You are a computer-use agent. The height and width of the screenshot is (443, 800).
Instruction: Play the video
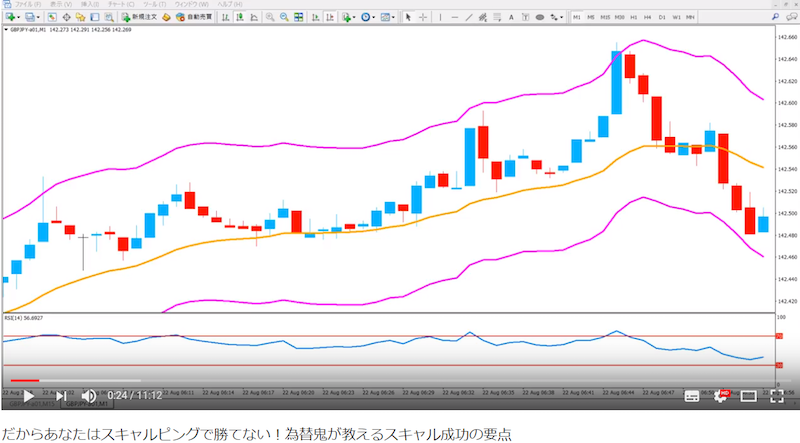click(29, 396)
